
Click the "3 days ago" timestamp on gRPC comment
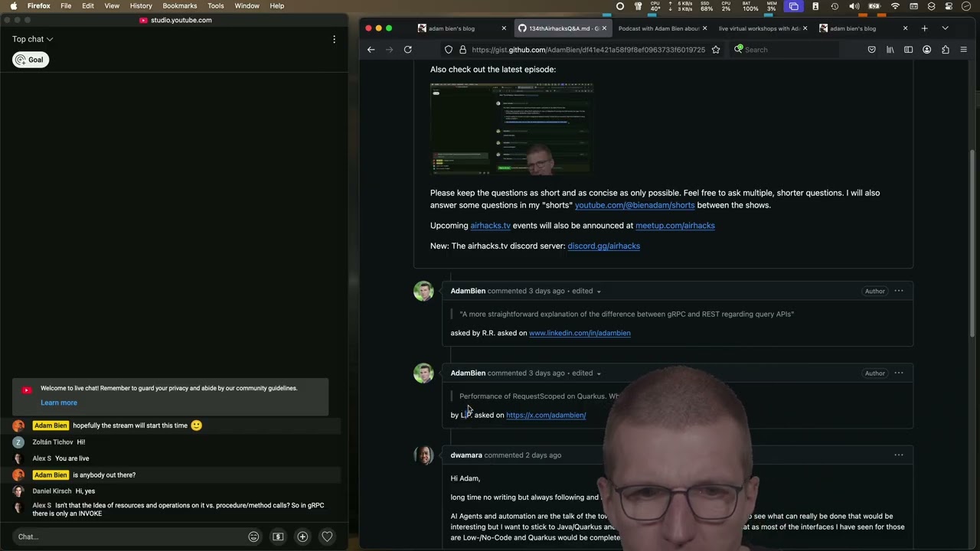tap(547, 291)
